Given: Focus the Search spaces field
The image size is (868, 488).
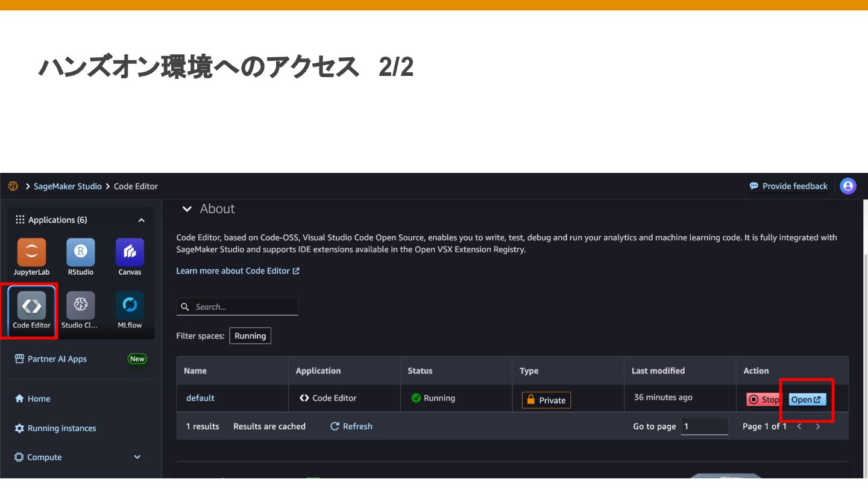Looking at the screenshot, I should tap(237, 307).
